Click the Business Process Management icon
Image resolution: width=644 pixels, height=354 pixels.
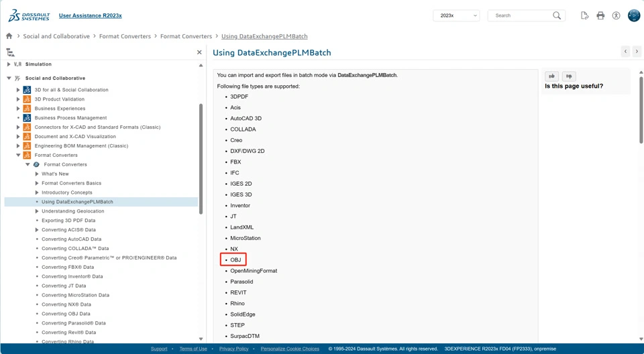[x=27, y=118]
